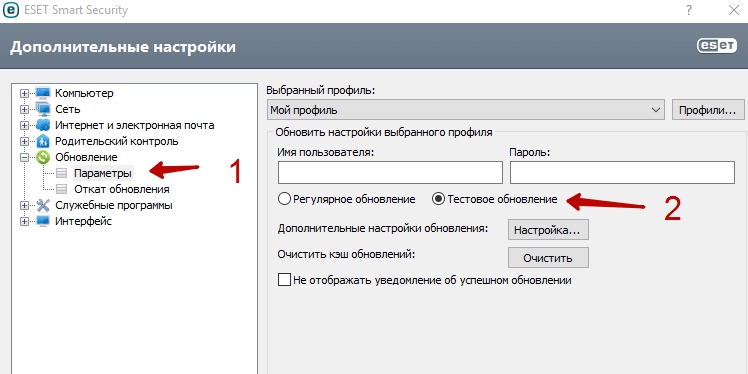Collapse the Обновление tree node

[24, 157]
